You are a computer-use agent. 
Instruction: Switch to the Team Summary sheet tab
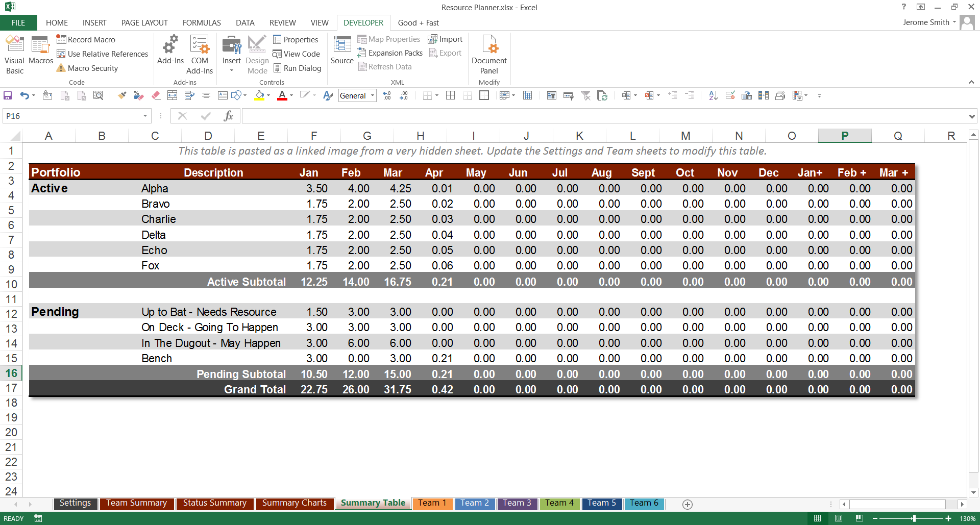(x=136, y=503)
